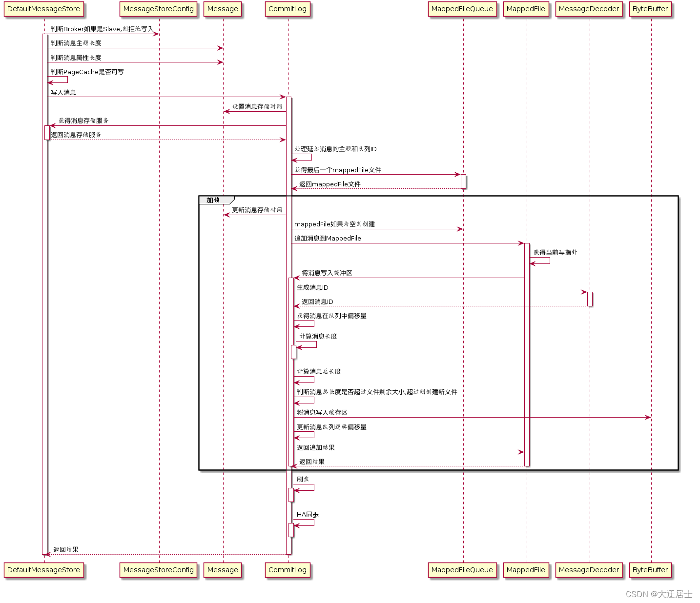This screenshot has width=700, height=603.
Task: Select the return label '返回mappedFile文件'
Action: click(x=330, y=184)
